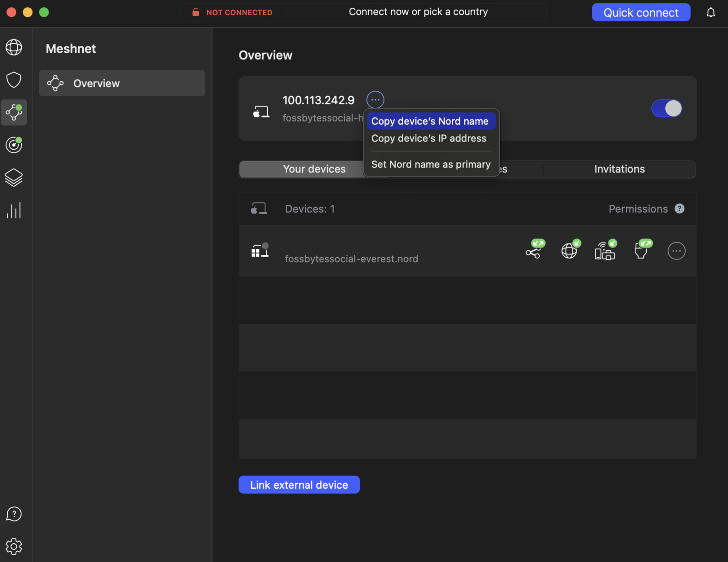The height and width of the screenshot is (562, 728).
Task: View the statistics bar-chart icon
Action: pos(14,210)
